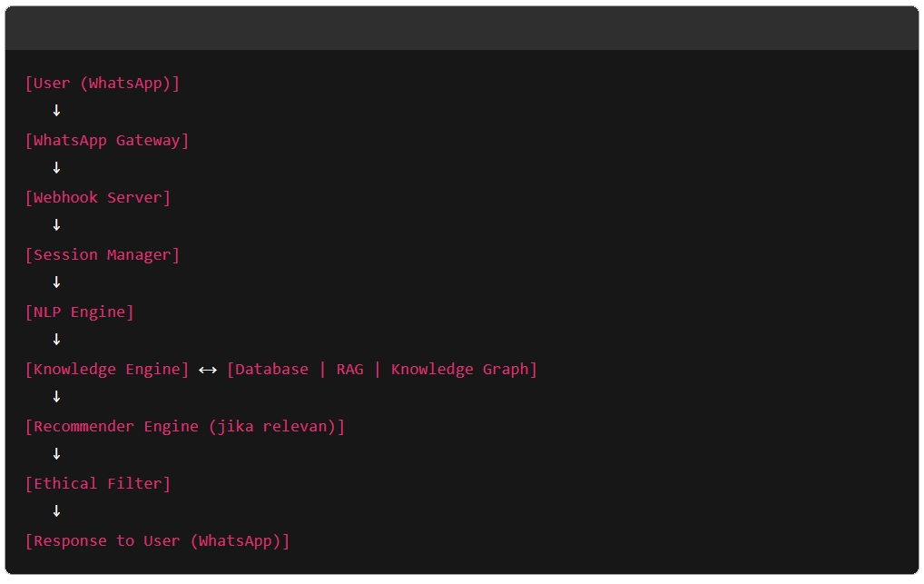
Task: Click the [Ethical Filter] label
Action: 98,484
